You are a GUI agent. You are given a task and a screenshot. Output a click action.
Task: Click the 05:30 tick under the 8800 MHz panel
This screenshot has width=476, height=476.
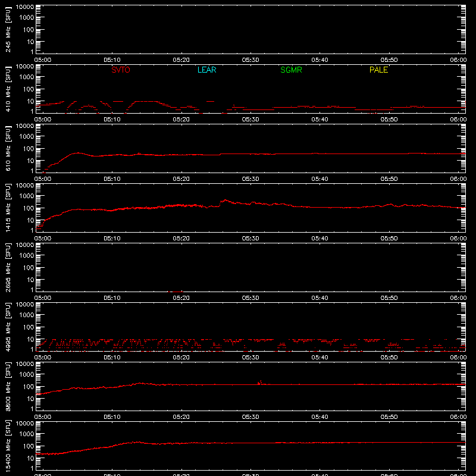point(250,417)
